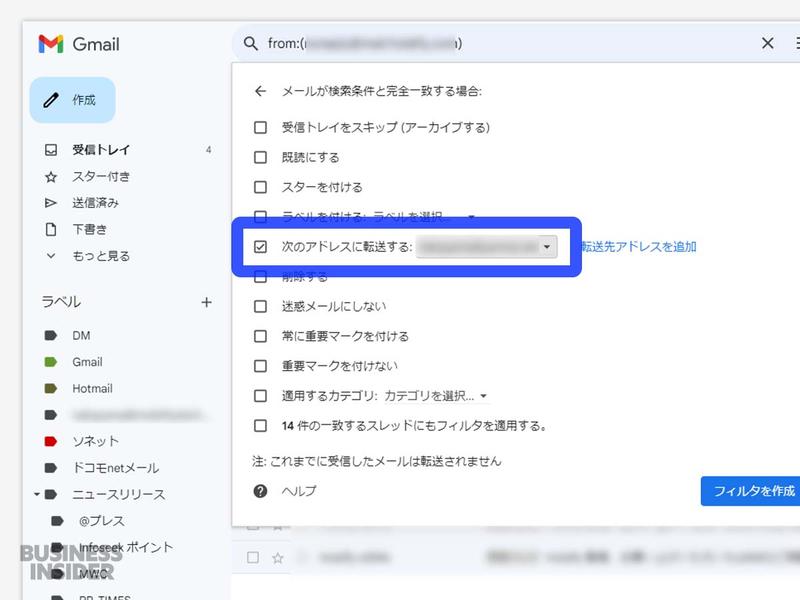Uncheck 次のアドレスに転送する checkbox
The image size is (800, 600).
pyautogui.click(x=260, y=247)
